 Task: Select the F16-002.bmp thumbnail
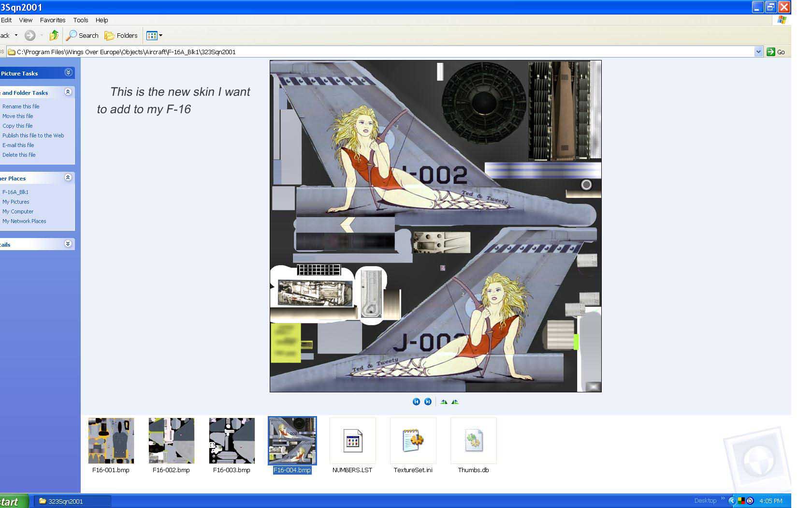pyautogui.click(x=172, y=441)
